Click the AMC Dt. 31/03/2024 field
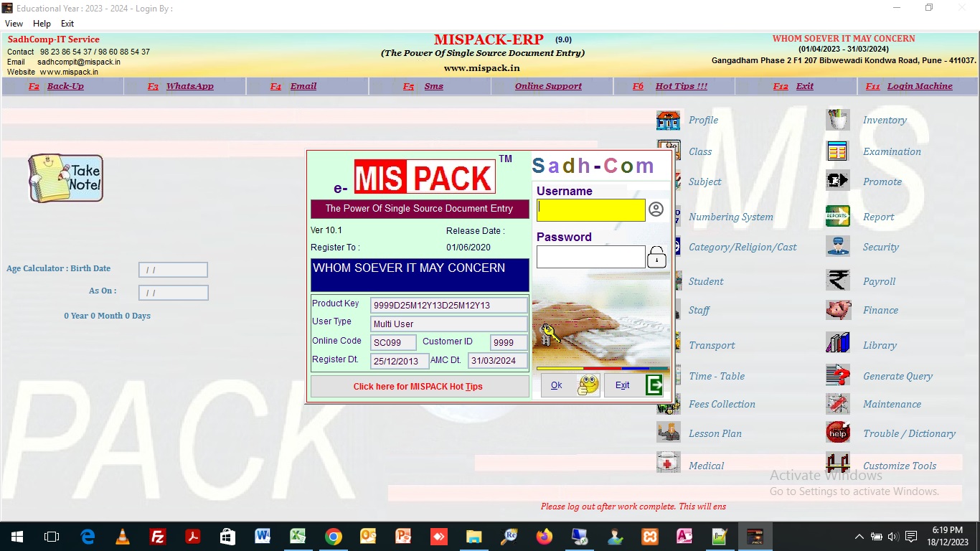 [x=498, y=361]
